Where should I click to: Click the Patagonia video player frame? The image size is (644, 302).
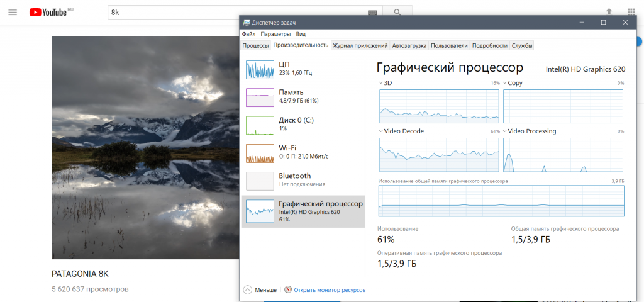[145, 147]
